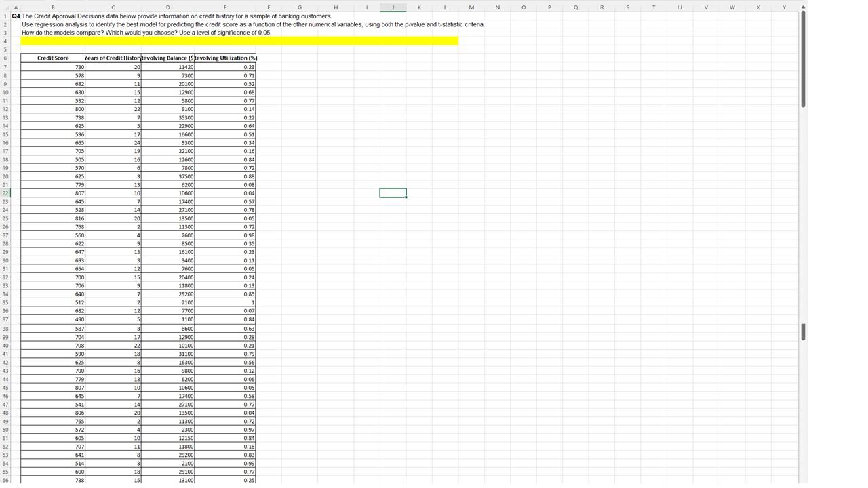Select column E header
The image size is (868, 488).
[225, 7]
